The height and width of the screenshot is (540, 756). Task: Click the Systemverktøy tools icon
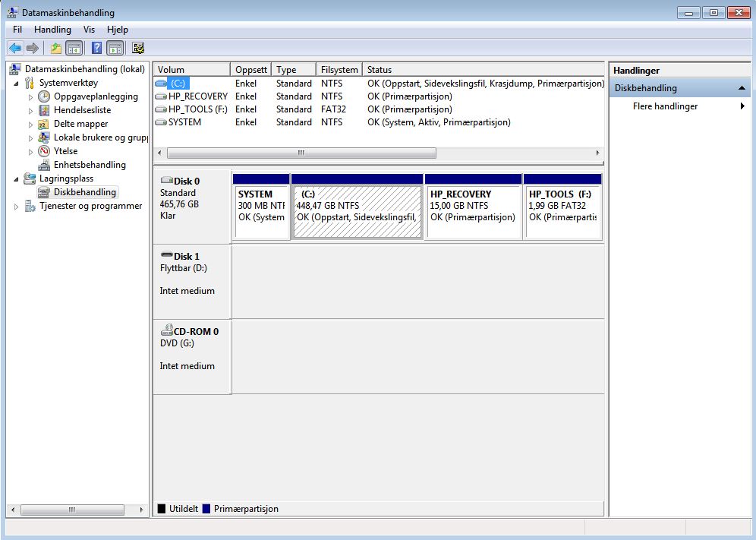[30, 83]
